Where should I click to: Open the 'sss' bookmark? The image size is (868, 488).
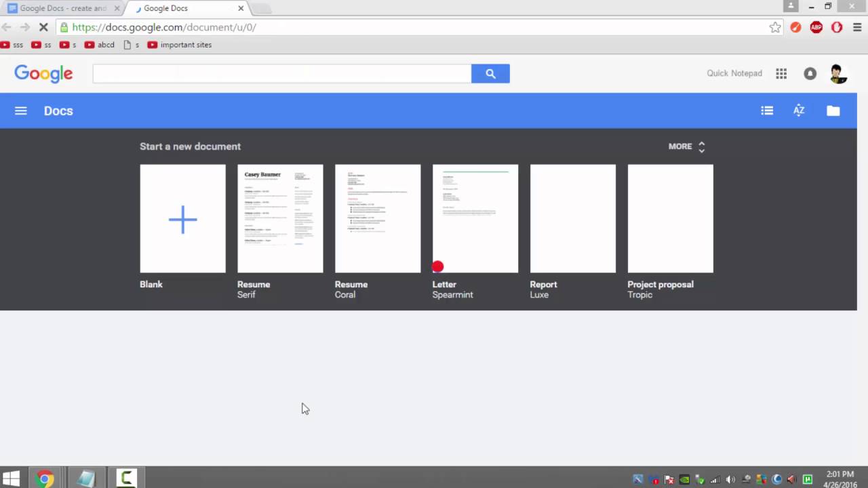click(12, 45)
